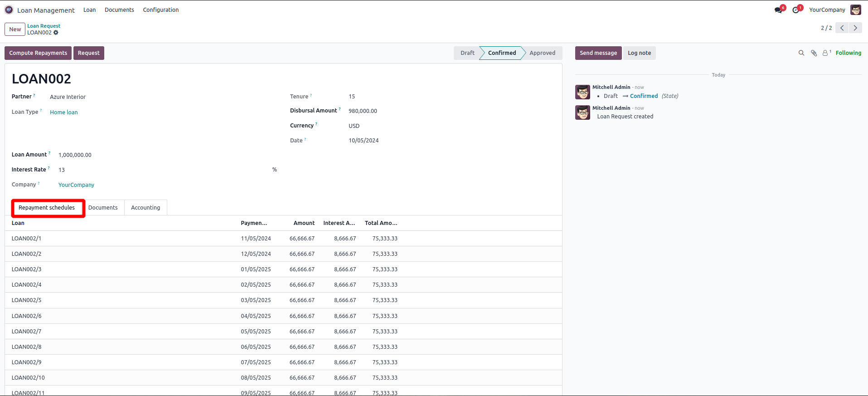
Task: Open repayment row LOAN002/8
Action: click(x=283, y=347)
